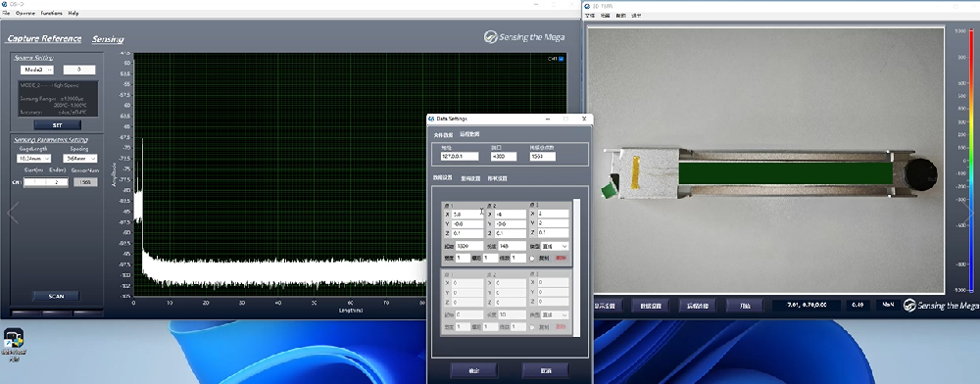
Task: Click the 开始 start button in the 3D window
Action: click(745, 306)
